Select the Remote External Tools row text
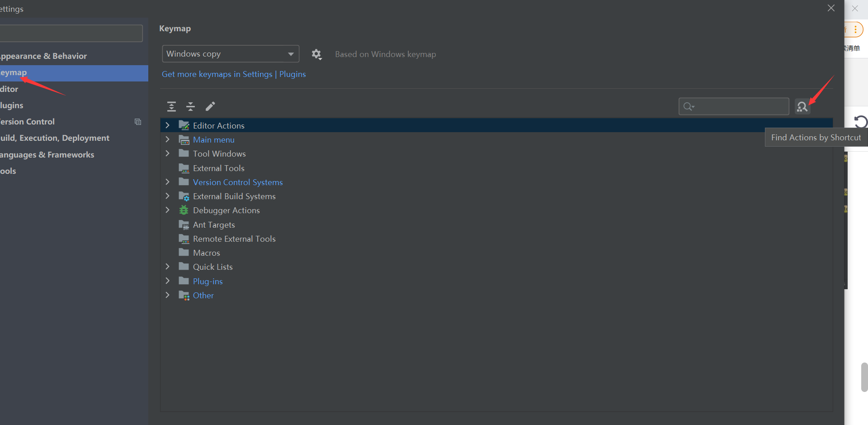Viewport: 868px width, 425px height. 234,239
